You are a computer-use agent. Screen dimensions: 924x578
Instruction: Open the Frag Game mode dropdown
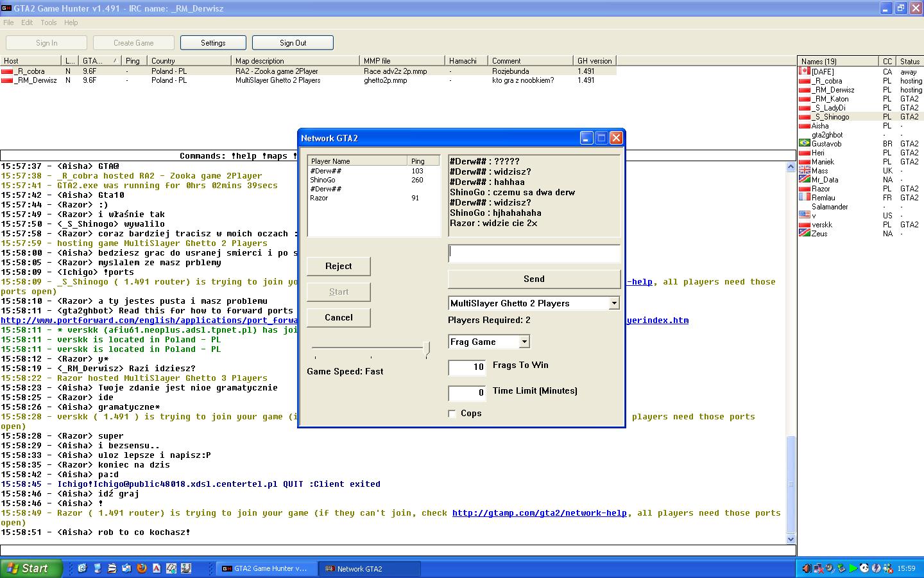coord(524,342)
